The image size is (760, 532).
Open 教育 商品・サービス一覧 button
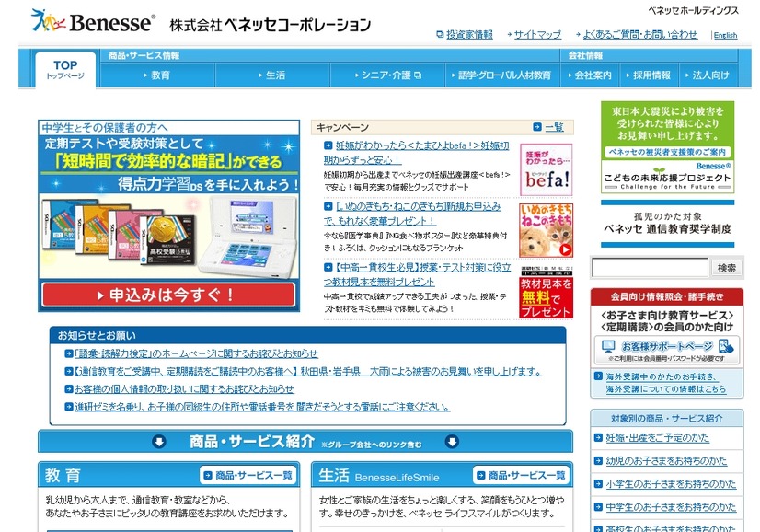coord(248,475)
